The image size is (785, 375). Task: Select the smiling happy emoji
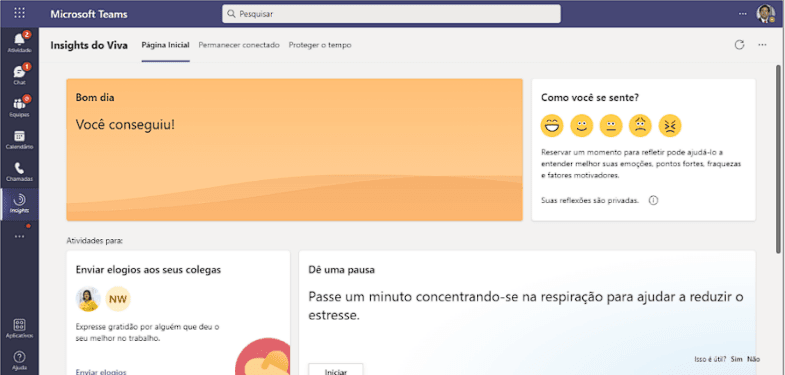coord(581,125)
